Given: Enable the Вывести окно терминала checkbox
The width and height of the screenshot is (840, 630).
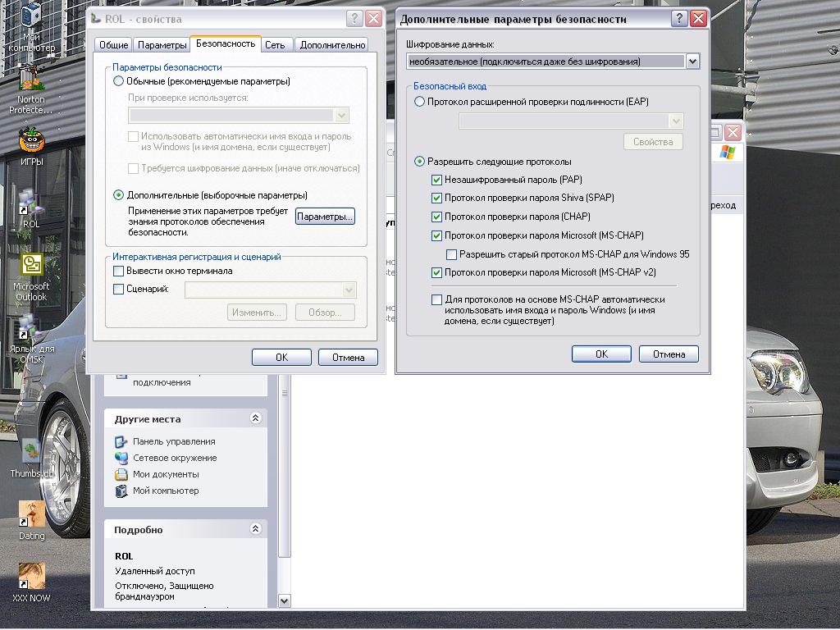Looking at the screenshot, I should pos(119,272).
